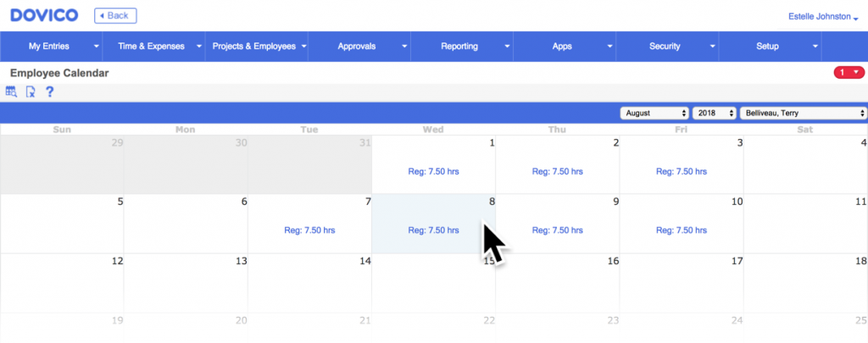Select the August 11 calendar cell
The width and height of the screenshot is (868, 343).
[x=805, y=224]
